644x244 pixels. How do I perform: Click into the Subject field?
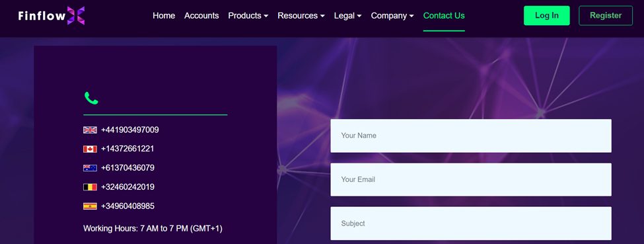coord(471,224)
